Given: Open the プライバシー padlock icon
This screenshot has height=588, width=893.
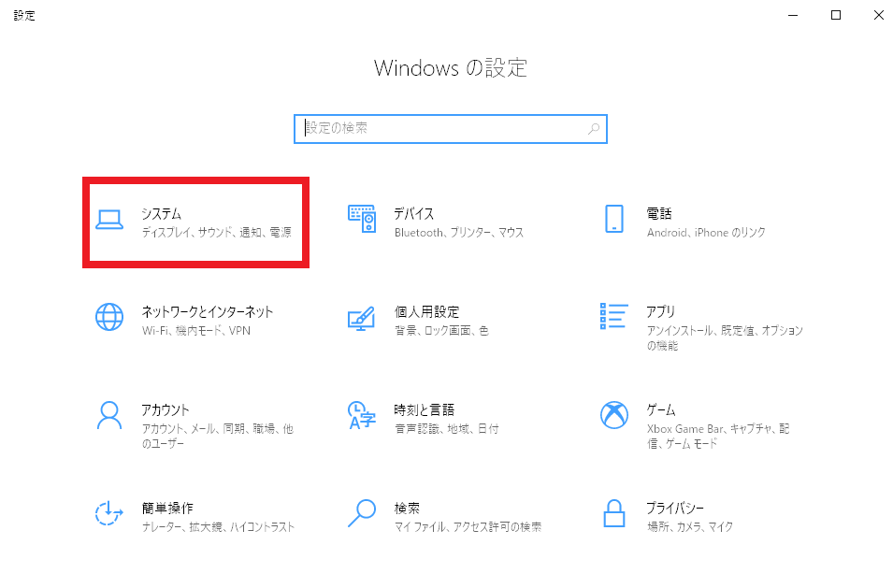Looking at the screenshot, I should tap(614, 513).
